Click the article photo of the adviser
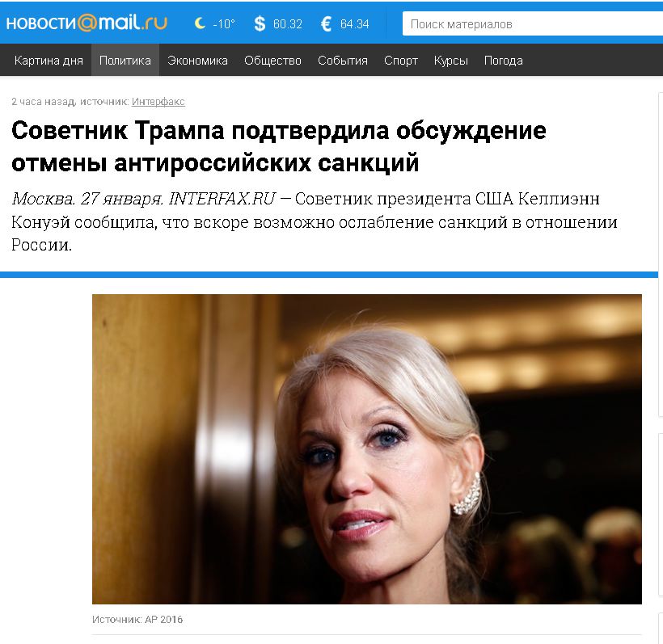Screen dimensions: 663x644 point(366,448)
